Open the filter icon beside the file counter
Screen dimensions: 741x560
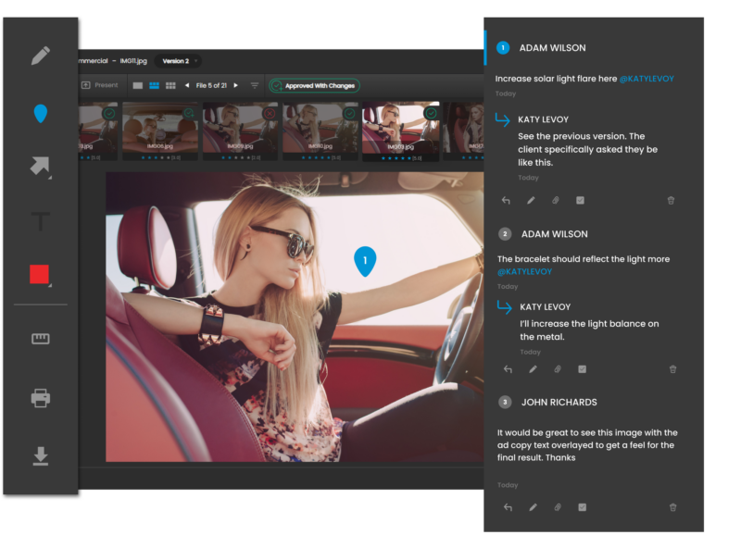click(x=253, y=84)
